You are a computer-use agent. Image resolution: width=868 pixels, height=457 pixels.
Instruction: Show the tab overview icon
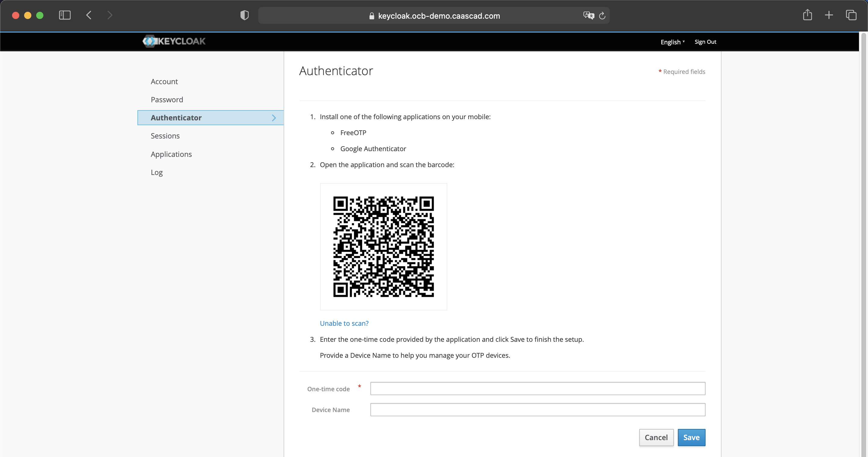[851, 15]
